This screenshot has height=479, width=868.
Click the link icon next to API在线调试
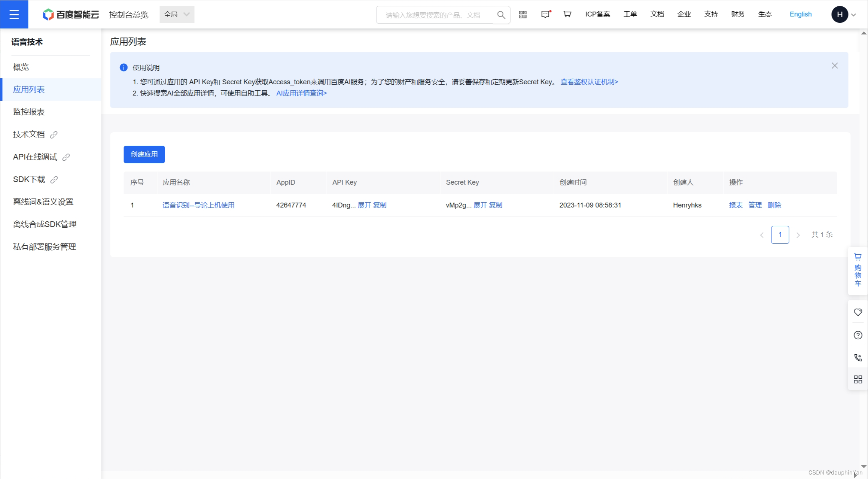pyautogui.click(x=66, y=157)
